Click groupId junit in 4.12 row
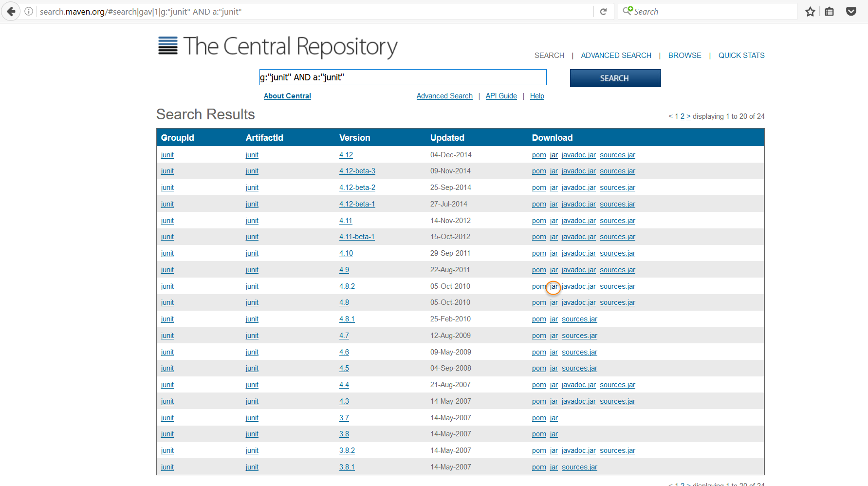 click(x=167, y=155)
